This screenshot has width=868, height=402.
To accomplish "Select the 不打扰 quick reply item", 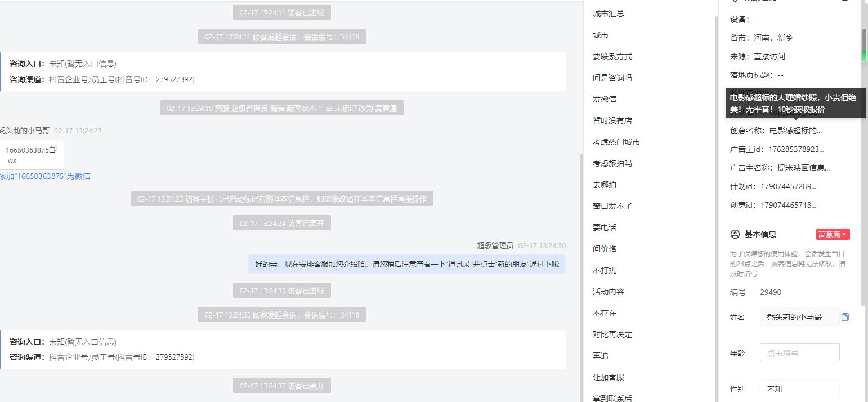I will pos(605,270).
